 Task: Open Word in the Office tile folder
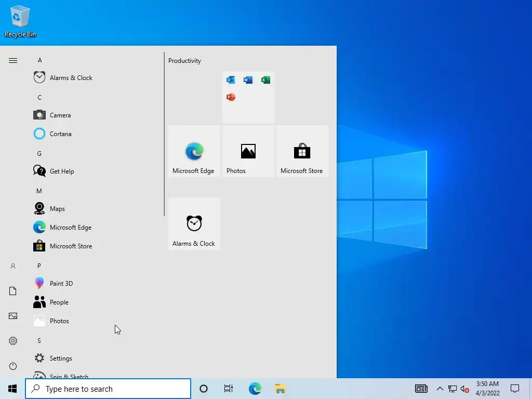point(248,79)
